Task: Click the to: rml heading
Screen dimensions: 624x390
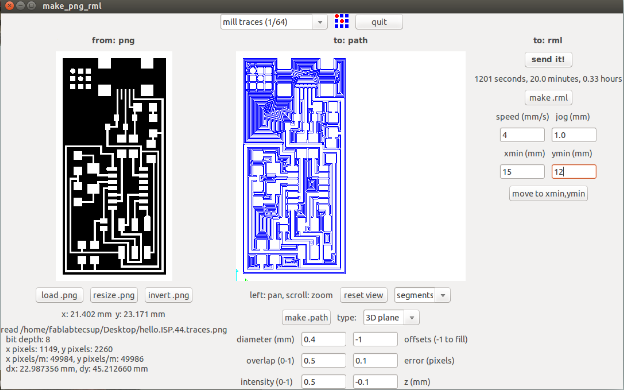Action: [548, 40]
